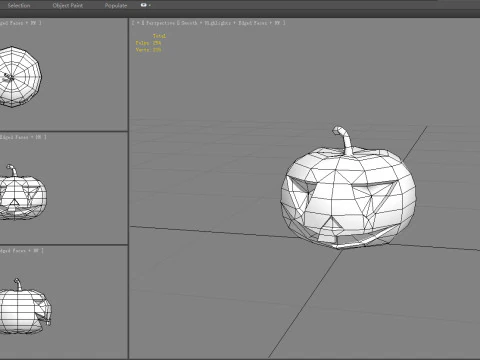Click the pumpkin stem in the Perspective viewport
Viewport: 480px width, 360px height.
coord(344,139)
